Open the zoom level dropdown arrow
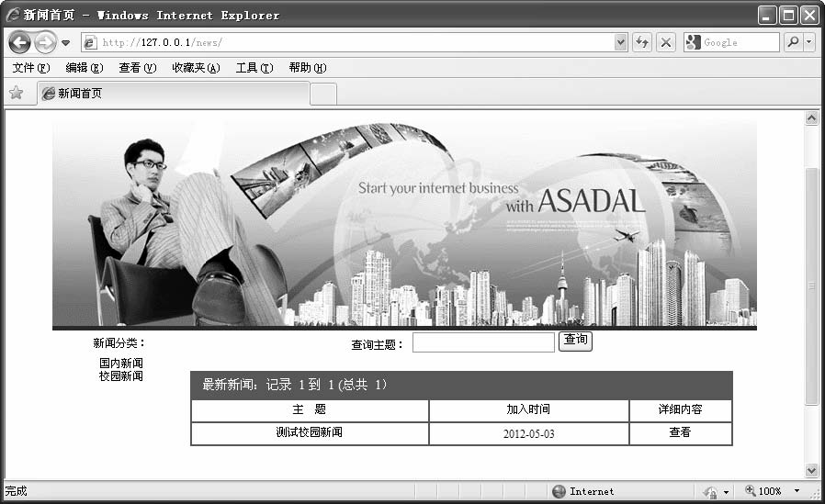The width and height of the screenshot is (825, 504). (797, 491)
